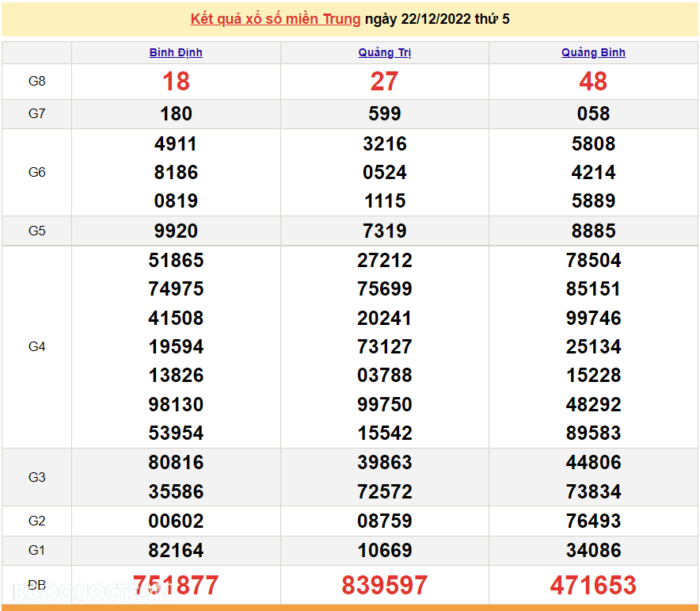The width and height of the screenshot is (700, 611).
Task: Click the G5 number 8885
Action: tap(593, 231)
